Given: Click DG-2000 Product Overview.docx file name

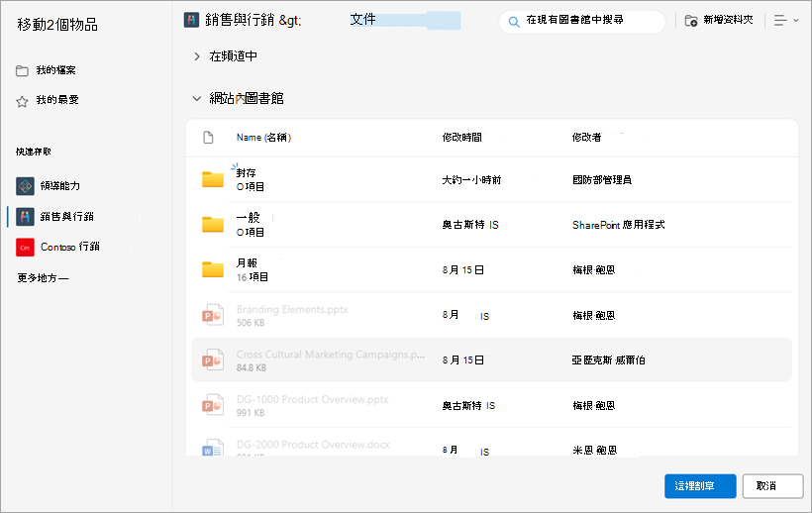Looking at the screenshot, I should [x=313, y=444].
